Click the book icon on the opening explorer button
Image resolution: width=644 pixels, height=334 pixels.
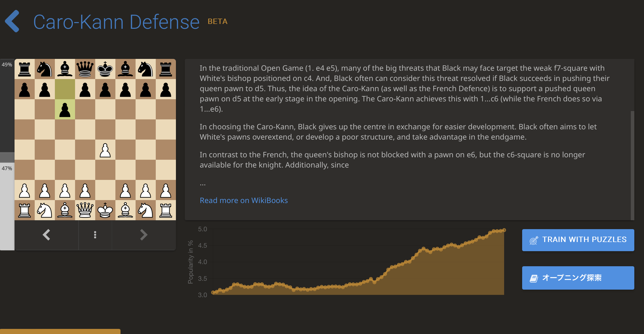pos(534,278)
